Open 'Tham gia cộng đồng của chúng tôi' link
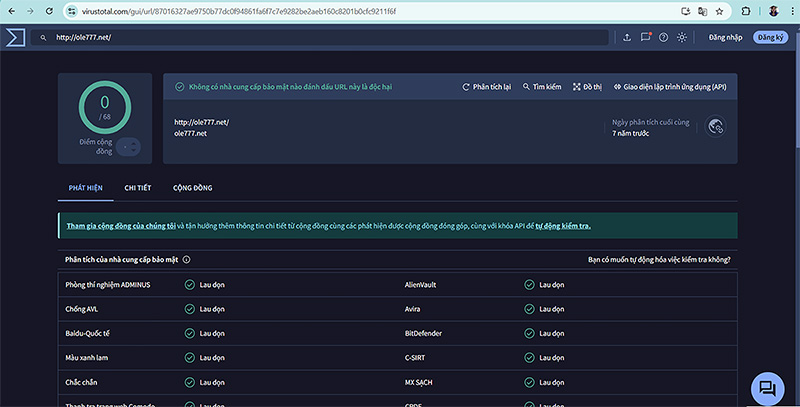Image resolution: width=800 pixels, height=407 pixels. 121,225
